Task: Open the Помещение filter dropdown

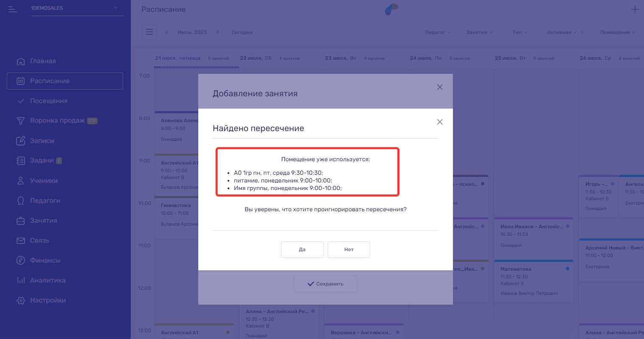Action: coord(618,32)
